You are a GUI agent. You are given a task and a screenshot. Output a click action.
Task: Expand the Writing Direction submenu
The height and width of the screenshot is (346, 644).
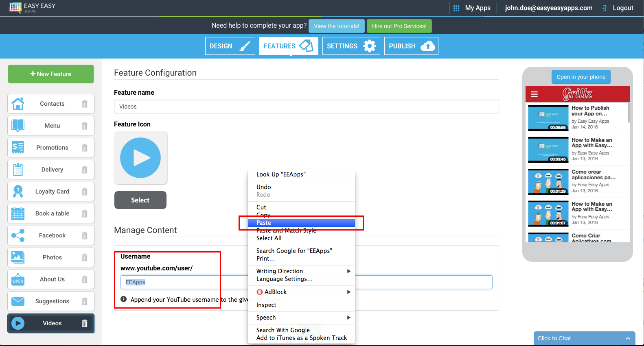point(301,271)
